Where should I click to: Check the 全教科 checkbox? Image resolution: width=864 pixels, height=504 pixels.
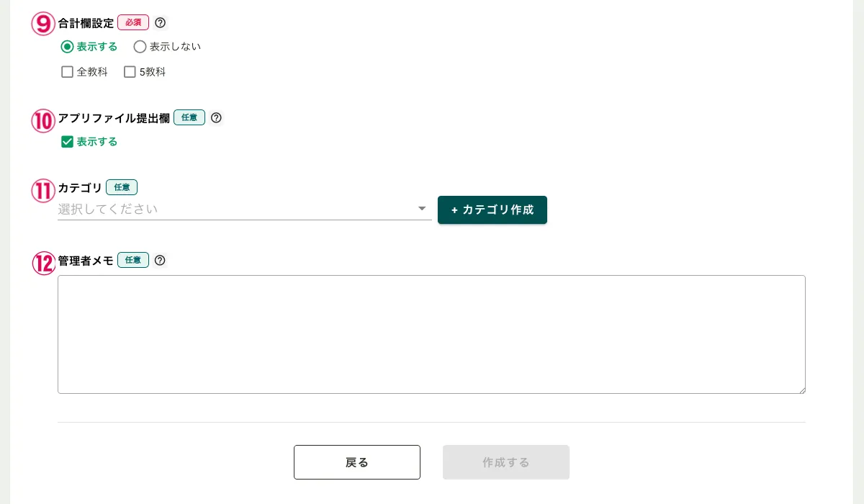pos(68,72)
